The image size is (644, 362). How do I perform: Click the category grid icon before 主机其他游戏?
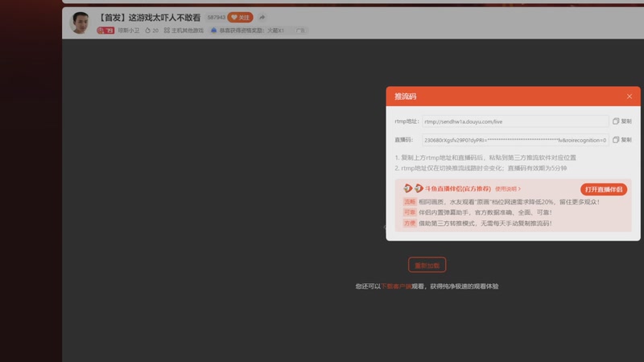point(167,31)
